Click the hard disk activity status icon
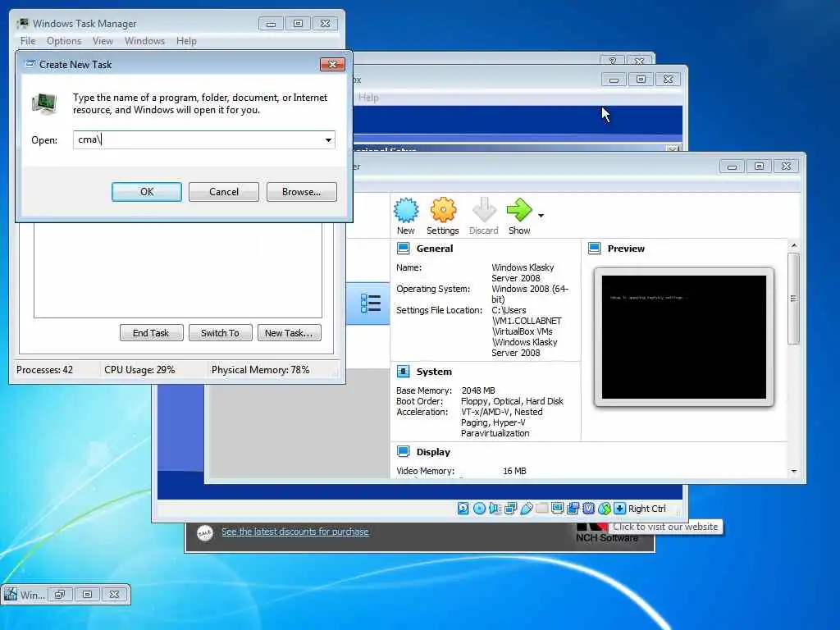The image size is (840, 630). tap(463, 509)
